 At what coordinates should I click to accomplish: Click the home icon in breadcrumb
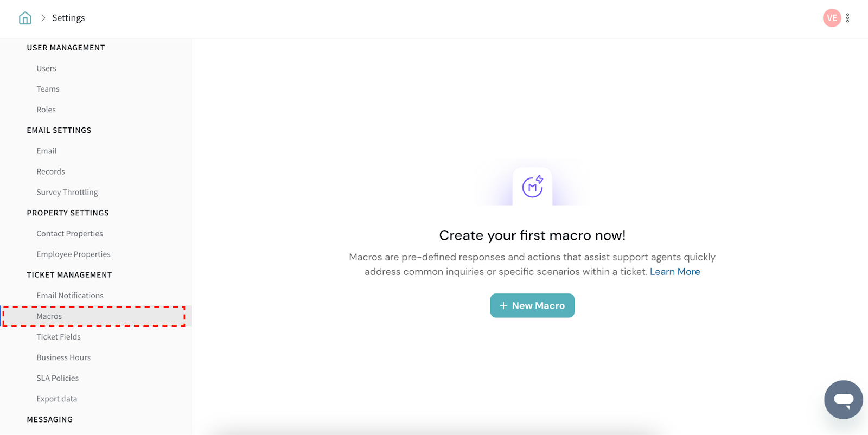25,18
